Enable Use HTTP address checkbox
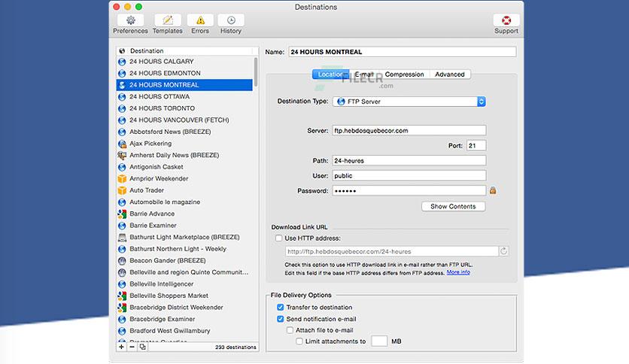The height and width of the screenshot is (364, 629). [x=279, y=238]
